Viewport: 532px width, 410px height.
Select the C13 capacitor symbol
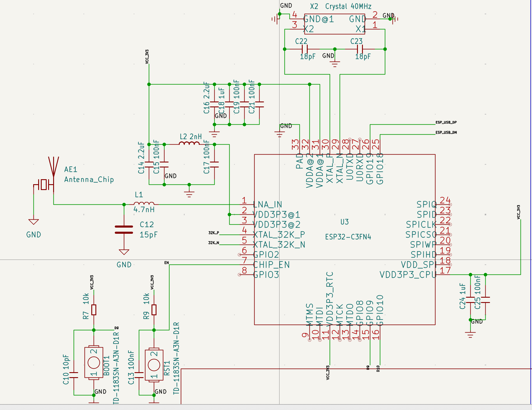139,375
